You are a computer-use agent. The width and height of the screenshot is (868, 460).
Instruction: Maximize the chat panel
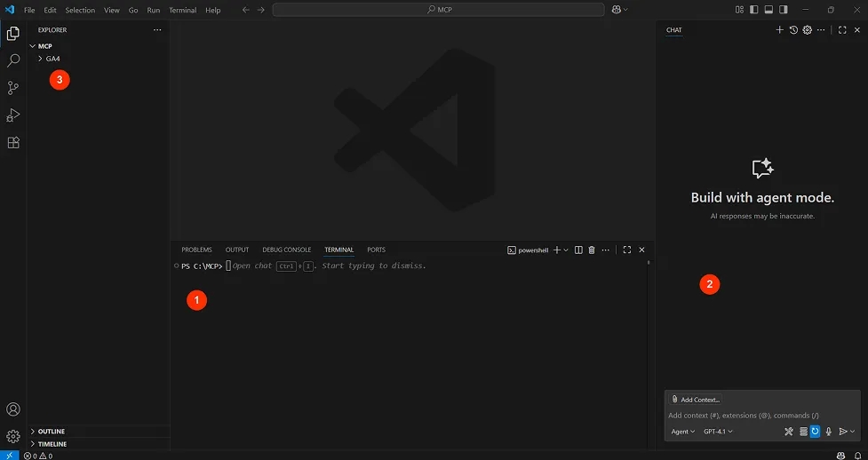click(x=842, y=30)
